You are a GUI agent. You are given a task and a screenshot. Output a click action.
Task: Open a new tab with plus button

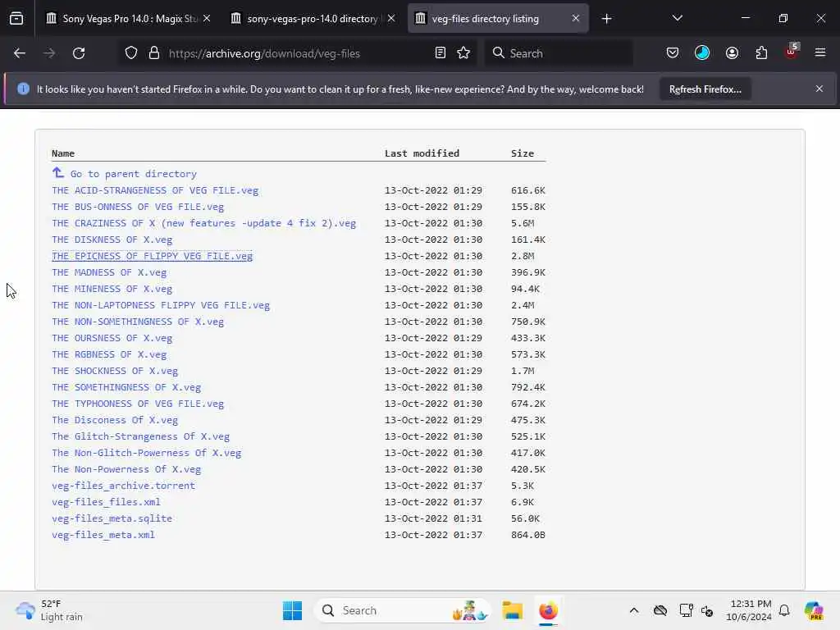click(x=606, y=19)
